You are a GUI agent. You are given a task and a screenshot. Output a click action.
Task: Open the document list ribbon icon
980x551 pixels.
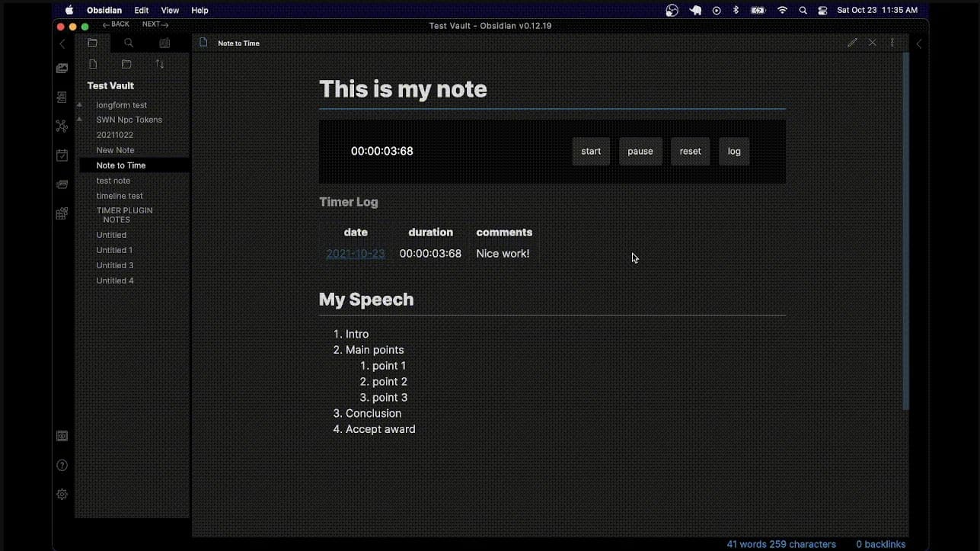[62, 98]
